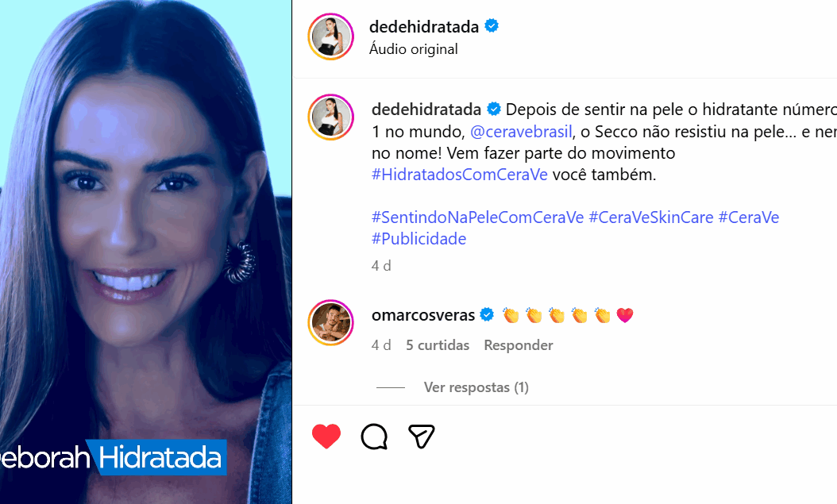Open hashtag #HidratadosComCeraVe

point(460,175)
